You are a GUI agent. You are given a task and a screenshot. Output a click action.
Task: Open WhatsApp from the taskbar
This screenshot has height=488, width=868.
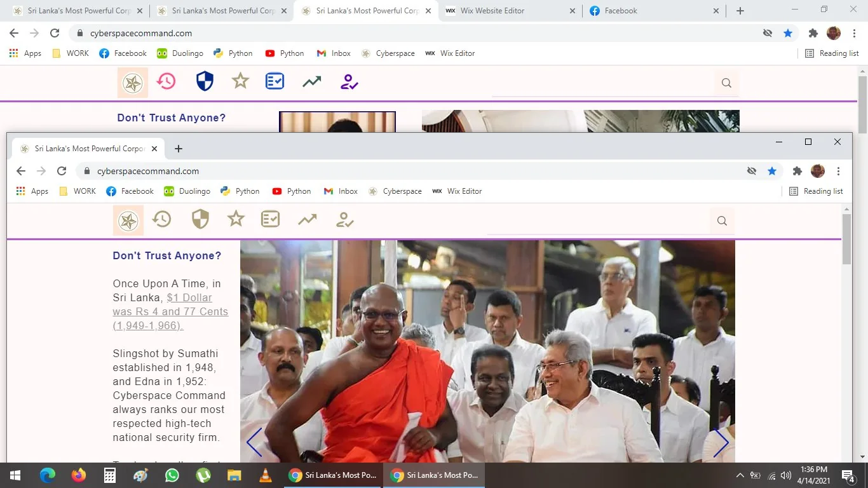point(172,475)
